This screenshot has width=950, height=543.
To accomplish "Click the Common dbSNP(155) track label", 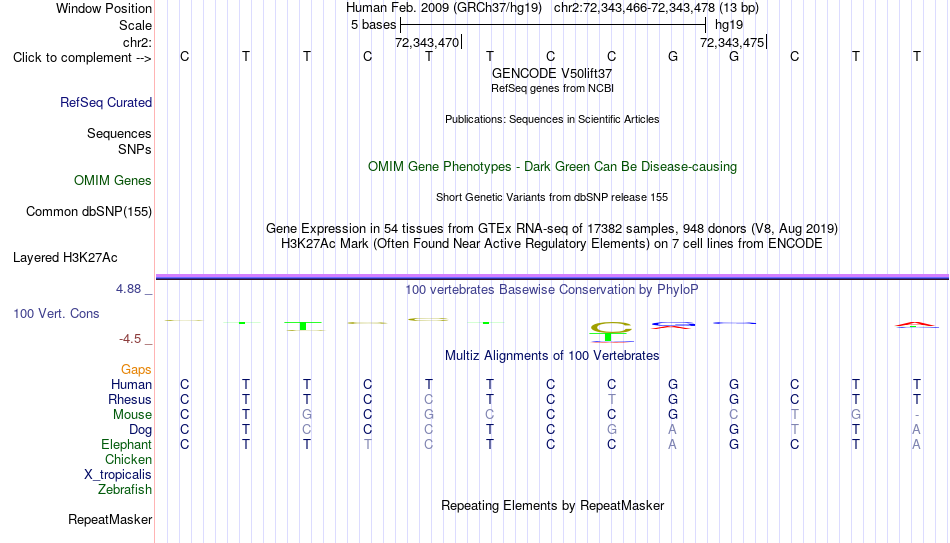I will [88, 212].
